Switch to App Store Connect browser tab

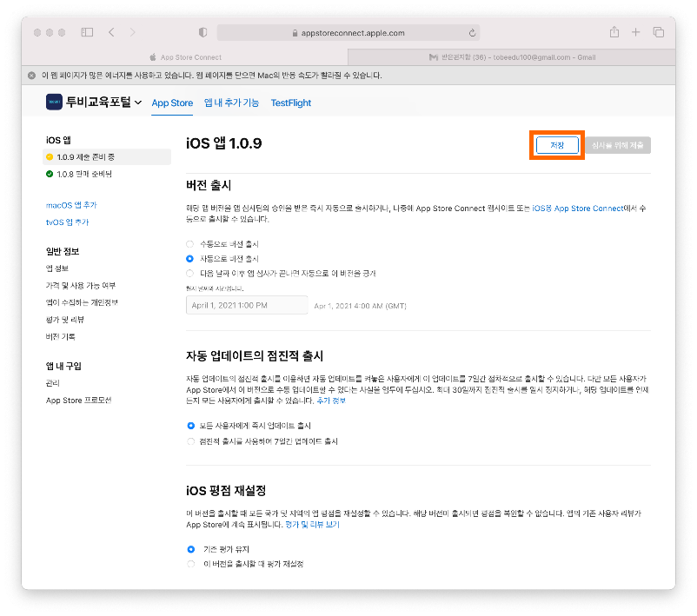[185, 57]
